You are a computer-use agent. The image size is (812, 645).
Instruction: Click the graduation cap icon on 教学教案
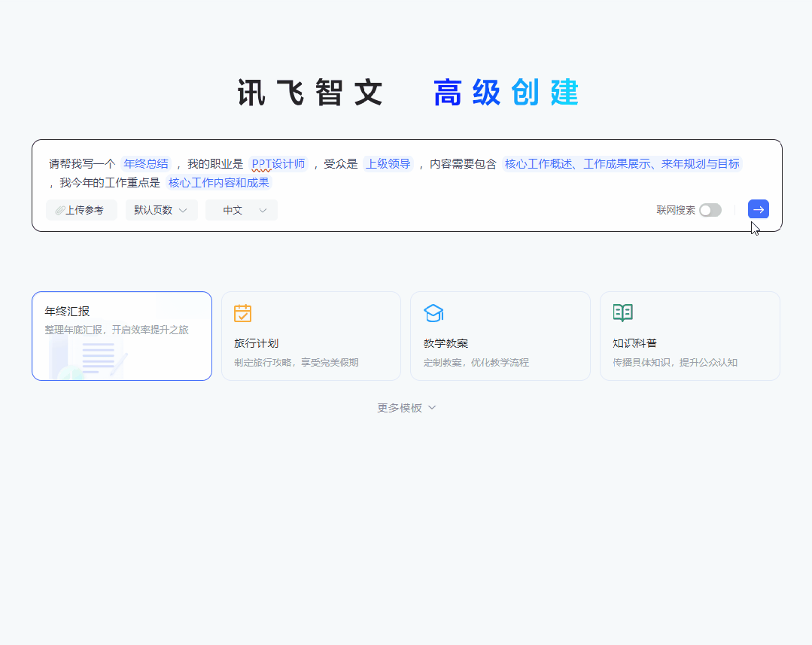click(433, 313)
